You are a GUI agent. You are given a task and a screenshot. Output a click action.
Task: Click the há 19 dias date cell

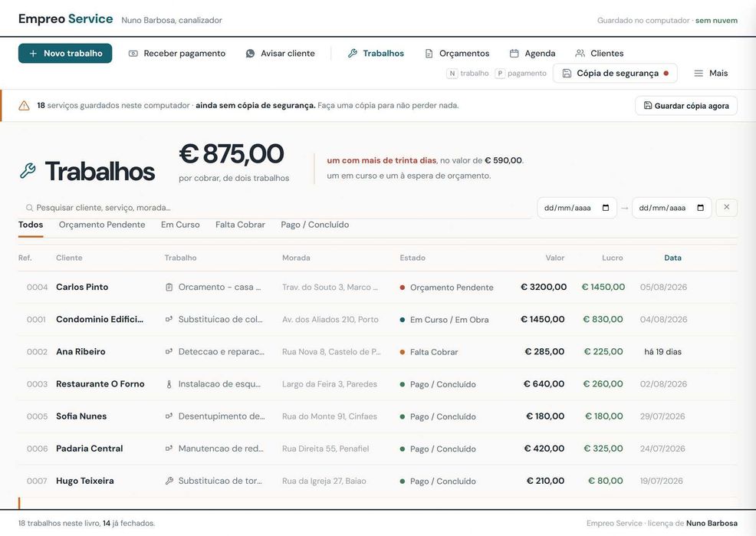(662, 352)
